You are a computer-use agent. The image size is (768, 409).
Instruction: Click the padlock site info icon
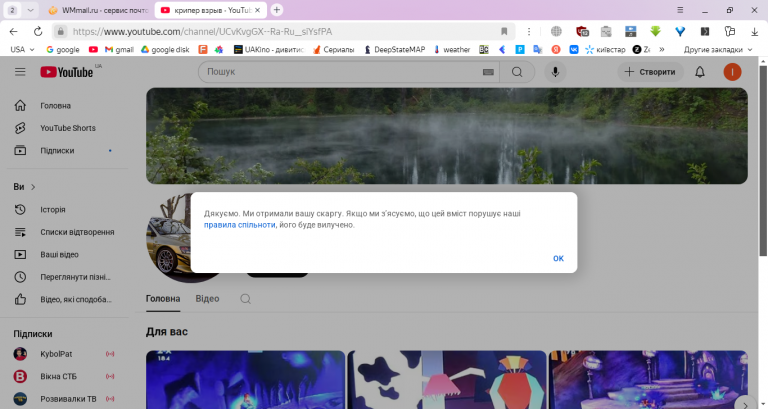coord(60,31)
